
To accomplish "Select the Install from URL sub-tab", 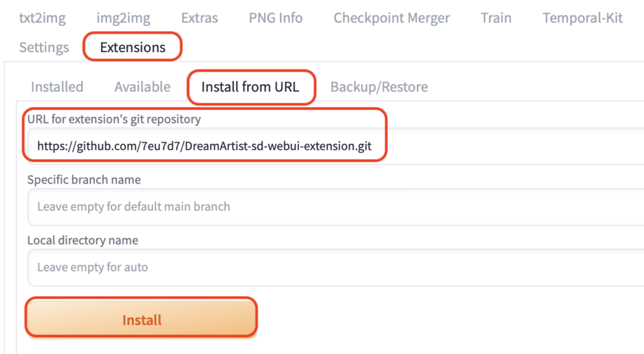I will (250, 87).
